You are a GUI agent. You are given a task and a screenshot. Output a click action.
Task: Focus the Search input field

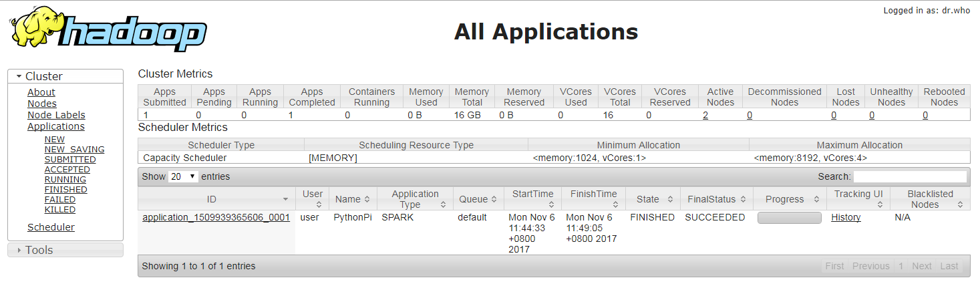pos(910,176)
